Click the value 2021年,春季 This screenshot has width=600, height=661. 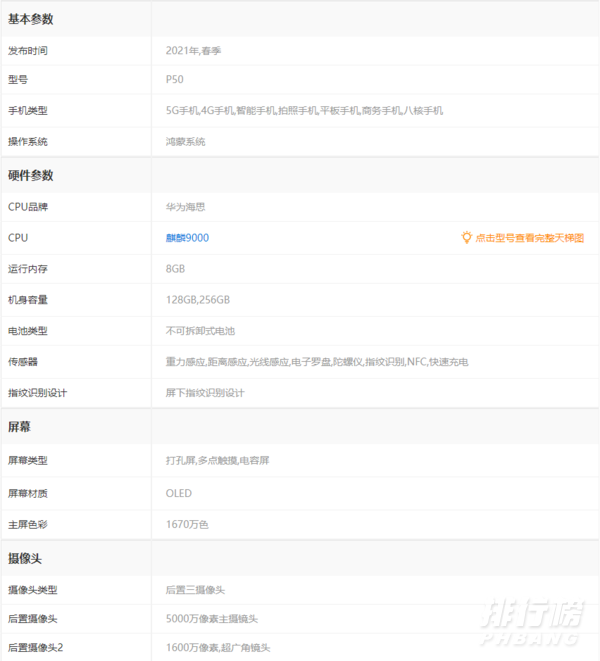194,51
